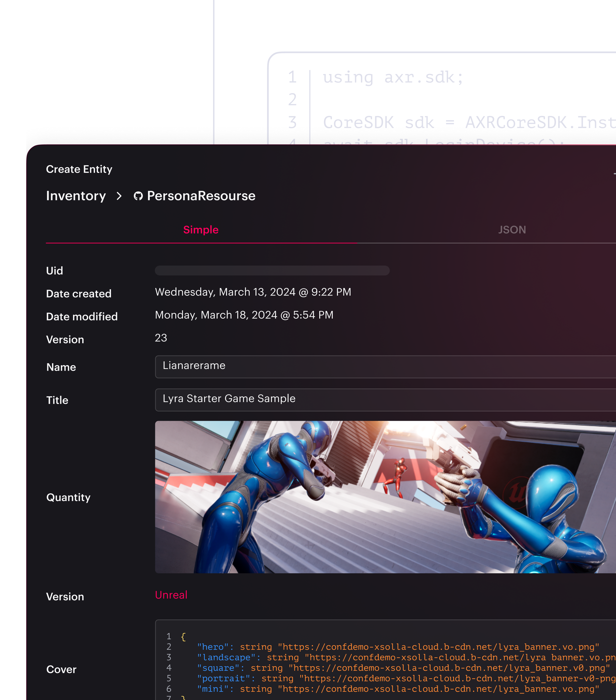The width and height of the screenshot is (616, 700).
Task: Click the CoreSDK sdk code line
Action: [469, 122]
